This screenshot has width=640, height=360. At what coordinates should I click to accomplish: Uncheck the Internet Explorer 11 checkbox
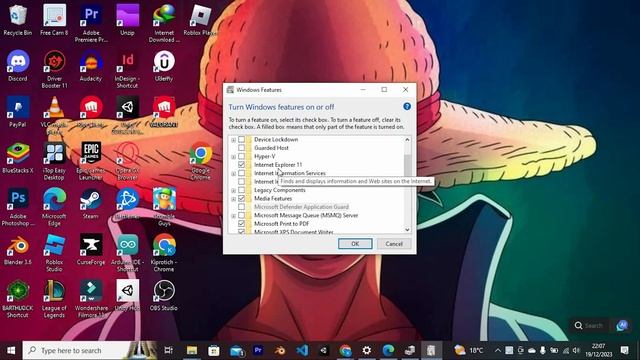click(242, 164)
